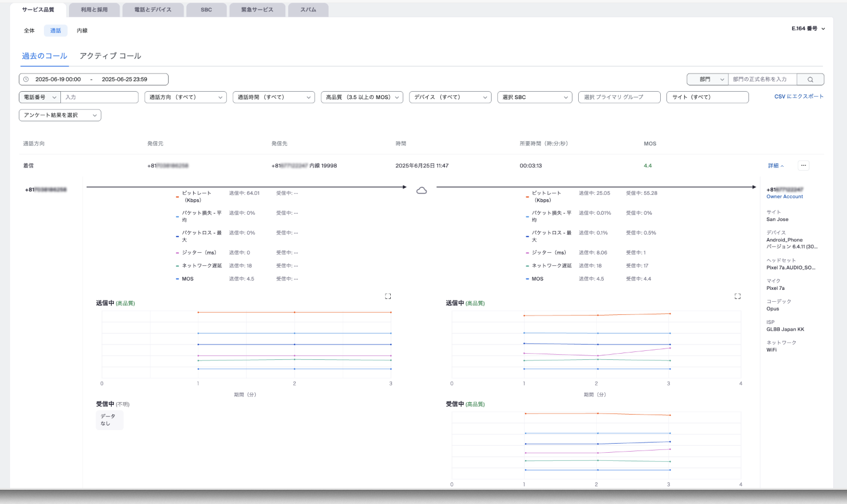Click the 発信先 column header
This screenshot has width=847, height=504.
coord(279,144)
